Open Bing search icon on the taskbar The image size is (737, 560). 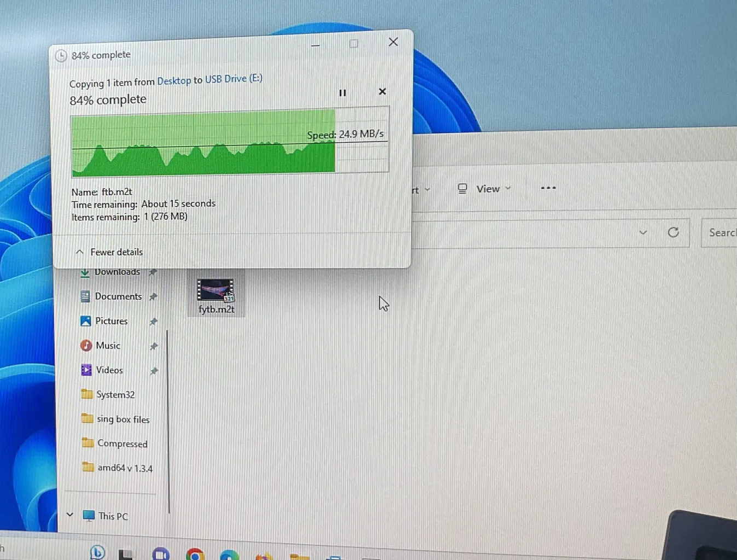(97, 552)
